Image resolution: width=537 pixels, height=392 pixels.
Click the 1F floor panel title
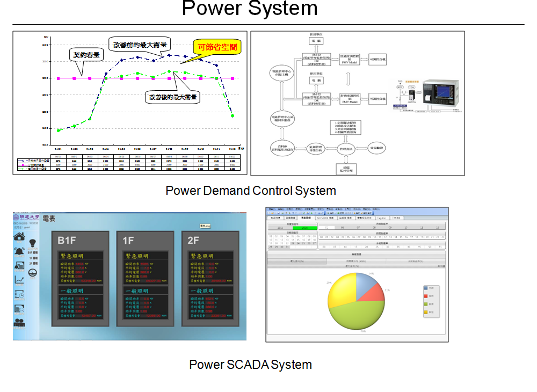[x=128, y=241]
